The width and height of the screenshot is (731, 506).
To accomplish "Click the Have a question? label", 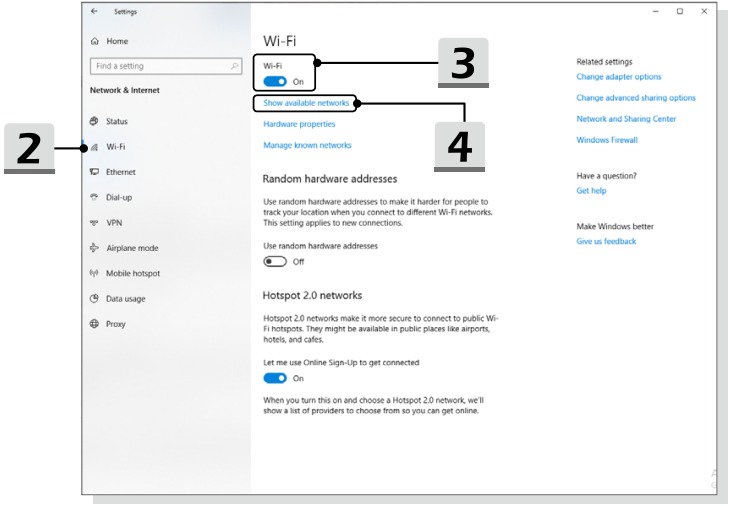I will (606, 176).
